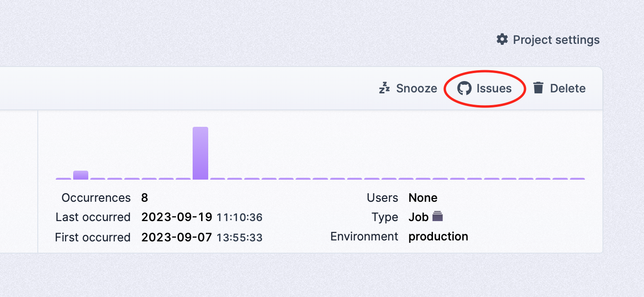Click the trash can icon
The image size is (644, 297).
point(538,88)
